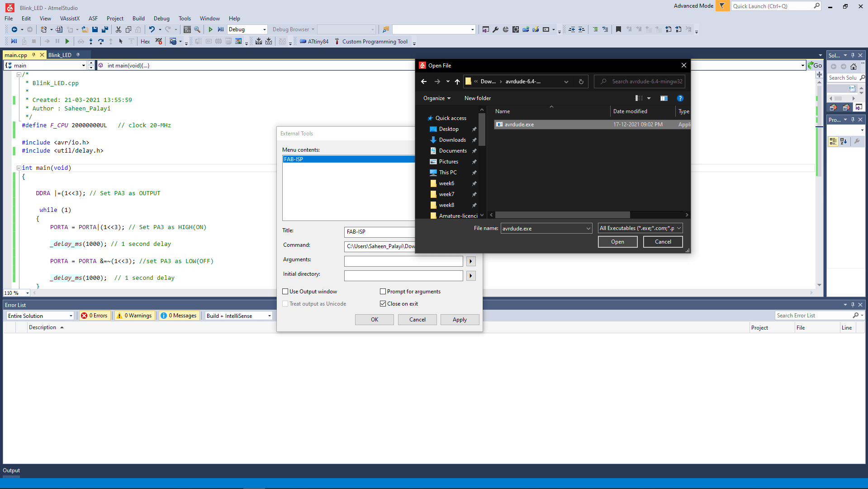This screenshot has width=868, height=489.
Task: Open Build + IntelliSense dropdown
Action: [x=270, y=316]
